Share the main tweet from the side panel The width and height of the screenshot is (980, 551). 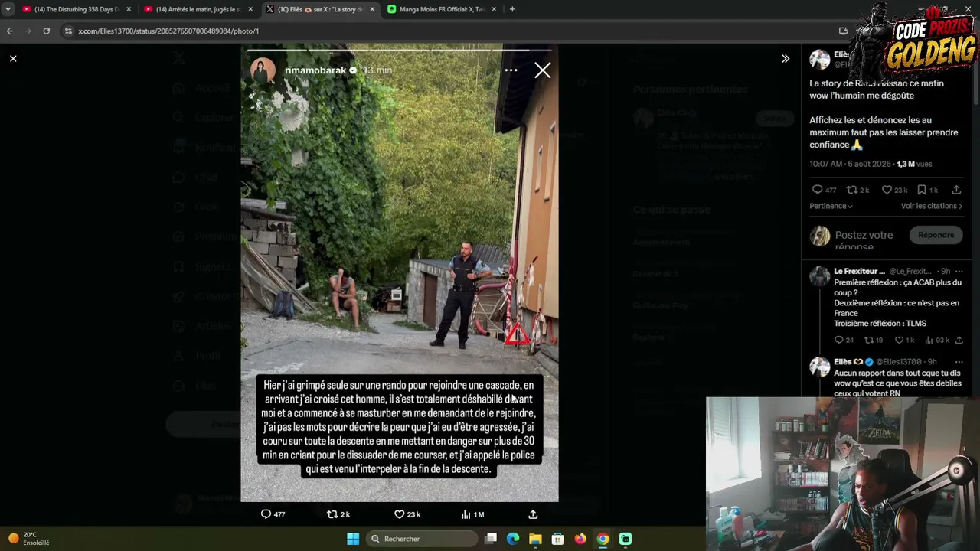(956, 190)
